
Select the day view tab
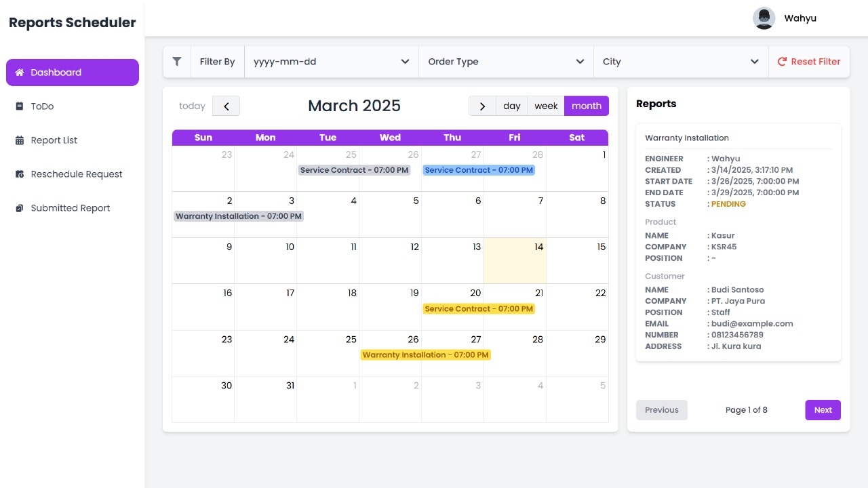(x=511, y=106)
